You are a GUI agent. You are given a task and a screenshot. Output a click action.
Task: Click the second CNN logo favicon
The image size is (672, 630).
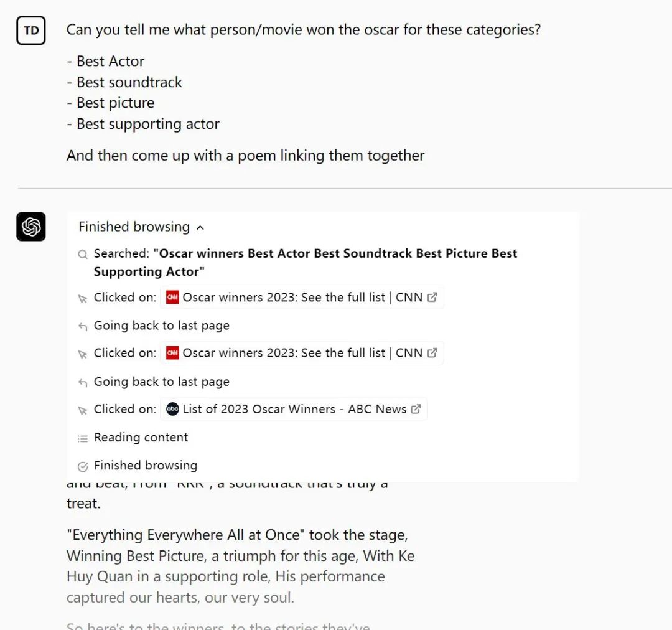[172, 353]
